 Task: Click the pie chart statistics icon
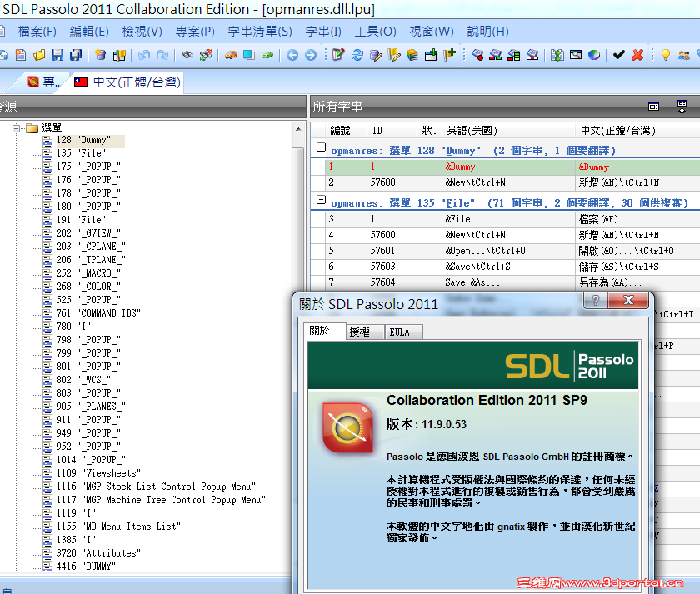(594, 55)
